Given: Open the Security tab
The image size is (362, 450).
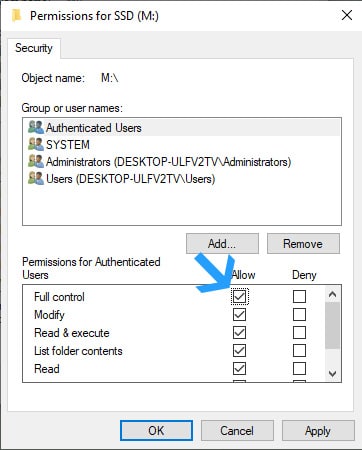Looking at the screenshot, I should point(34,48).
